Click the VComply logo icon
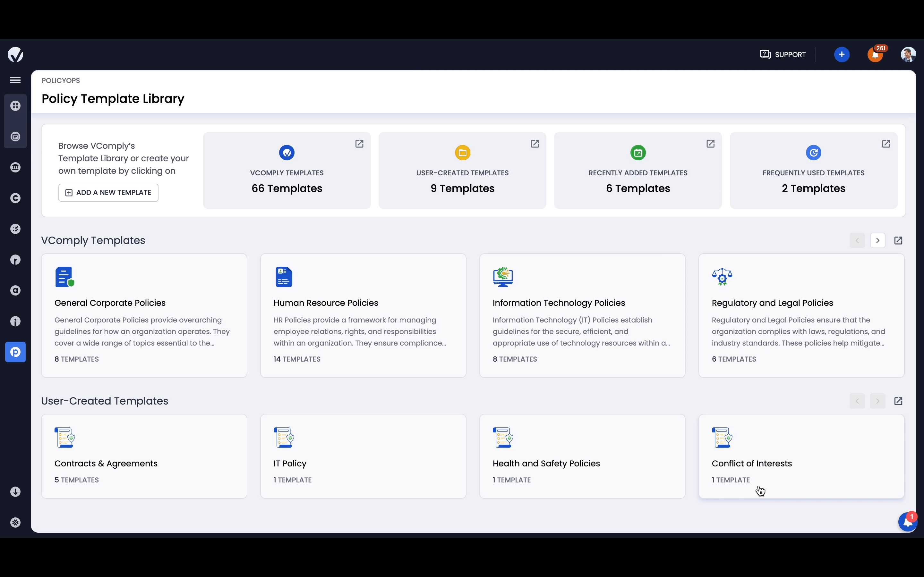This screenshot has height=577, width=924. [15, 54]
